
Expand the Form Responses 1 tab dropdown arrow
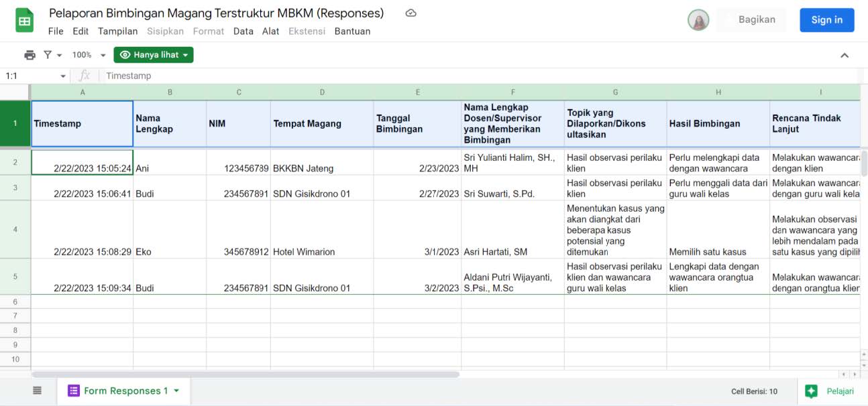[176, 391]
